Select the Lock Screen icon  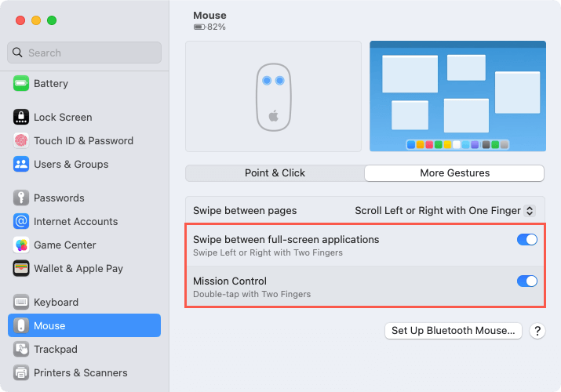(x=21, y=117)
